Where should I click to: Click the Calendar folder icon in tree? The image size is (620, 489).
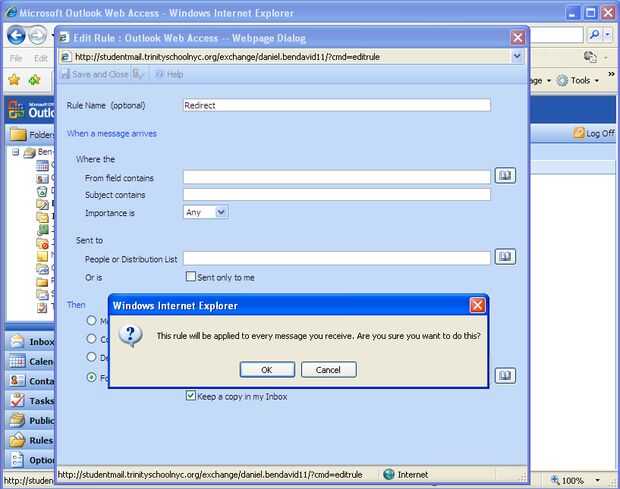[x=42, y=166]
